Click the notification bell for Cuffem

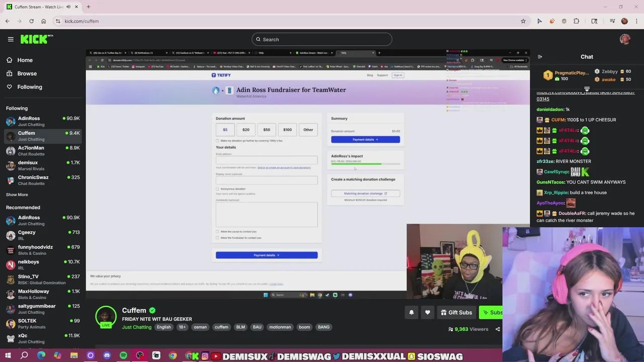pyautogui.click(x=411, y=312)
